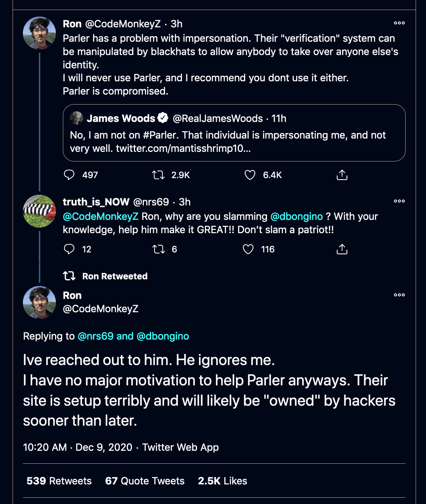Open the @CodeMonkeyZ mention in the reply
The height and width of the screenshot is (504, 426).
coord(101,216)
